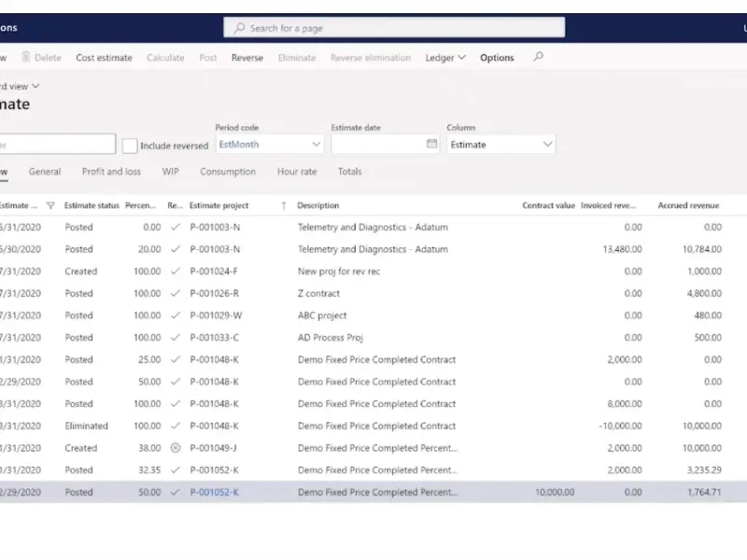Click the trash icon beside Delete

click(x=26, y=58)
